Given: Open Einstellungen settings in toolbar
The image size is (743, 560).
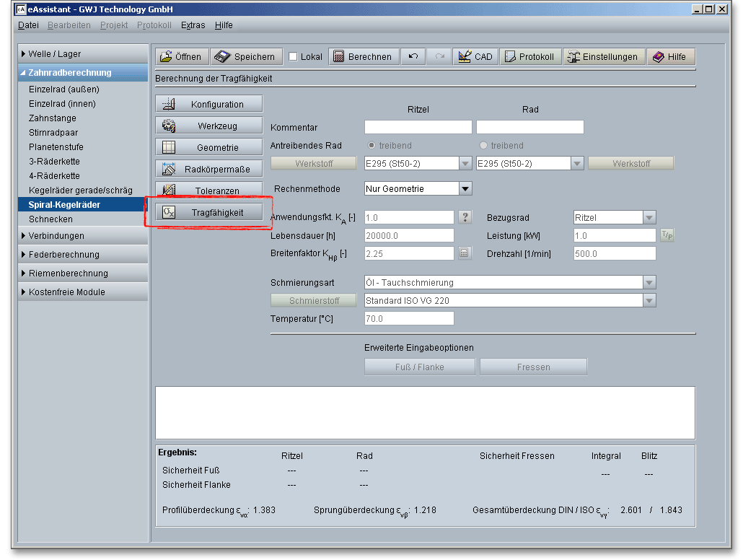Looking at the screenshot, I should point(603,56).
